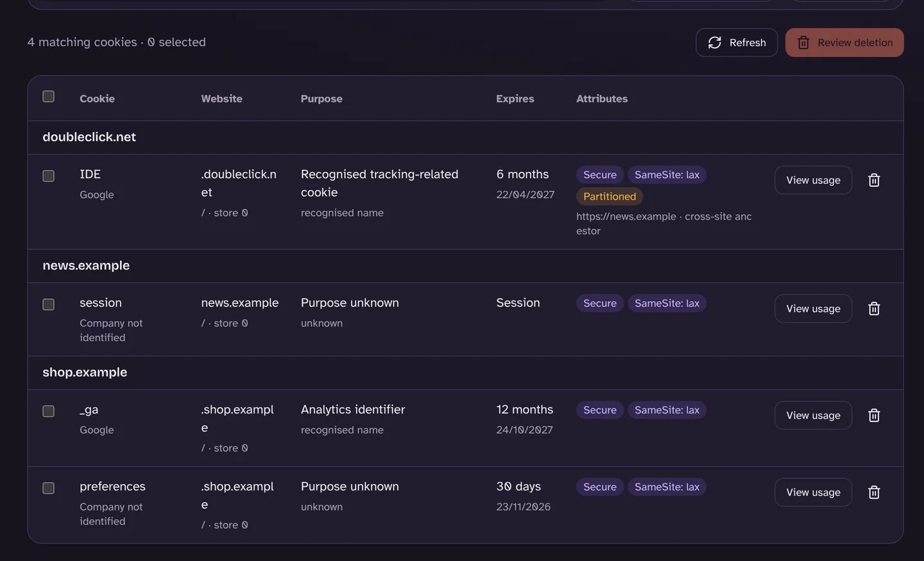Image resolution: width=924 pixels, height=561 pixels.
Task: Click 'Recognised tracking-related cookie' purpose text
Action: click(380, 183)
